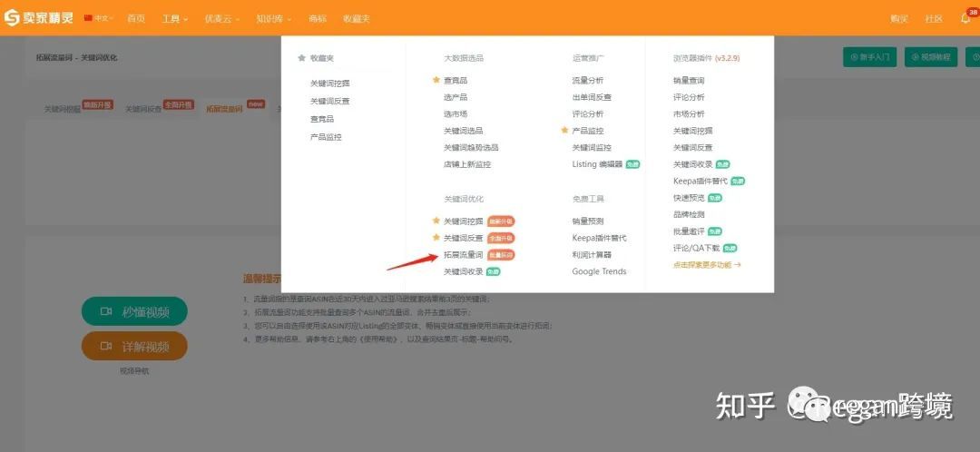Open 流量分析 under 运营推广
Screen dimensions: 980x452
(587, 81)
